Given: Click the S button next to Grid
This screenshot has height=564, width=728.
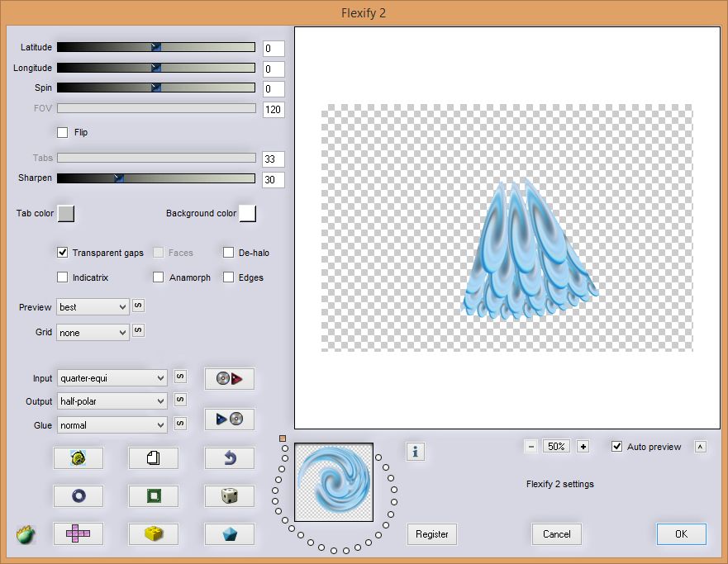Looking at the screenshot, I should pos(138,330).
